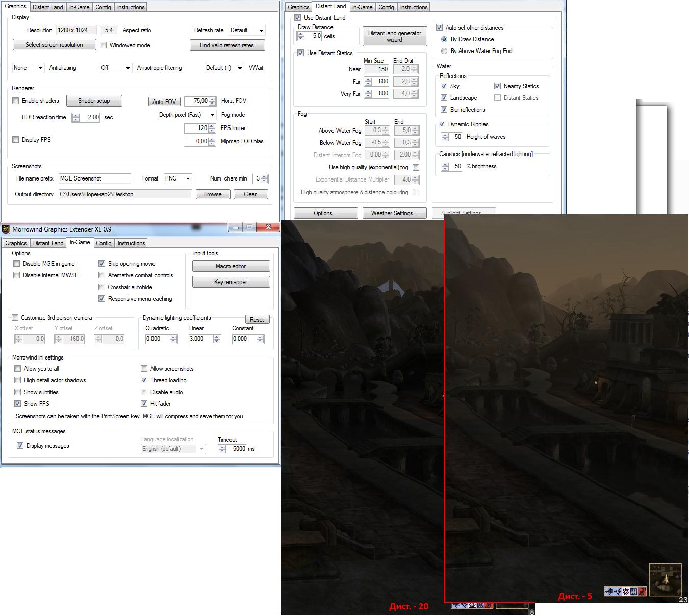Switch to Graphics tab in Distant Land window

point(298,7)
